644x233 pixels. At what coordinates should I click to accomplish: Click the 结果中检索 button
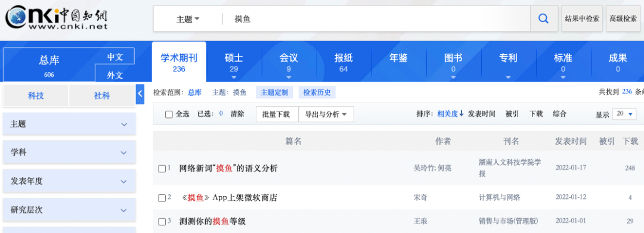coord(582,18)
